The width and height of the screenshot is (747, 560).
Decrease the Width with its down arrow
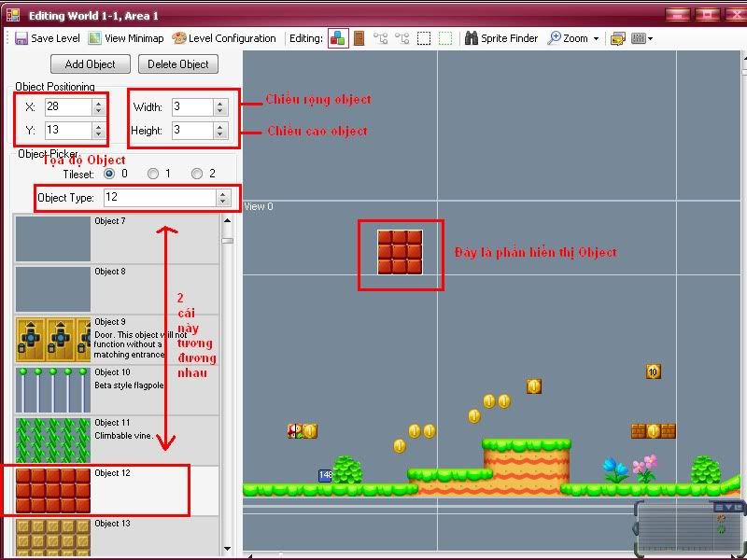tap(220, 111)
